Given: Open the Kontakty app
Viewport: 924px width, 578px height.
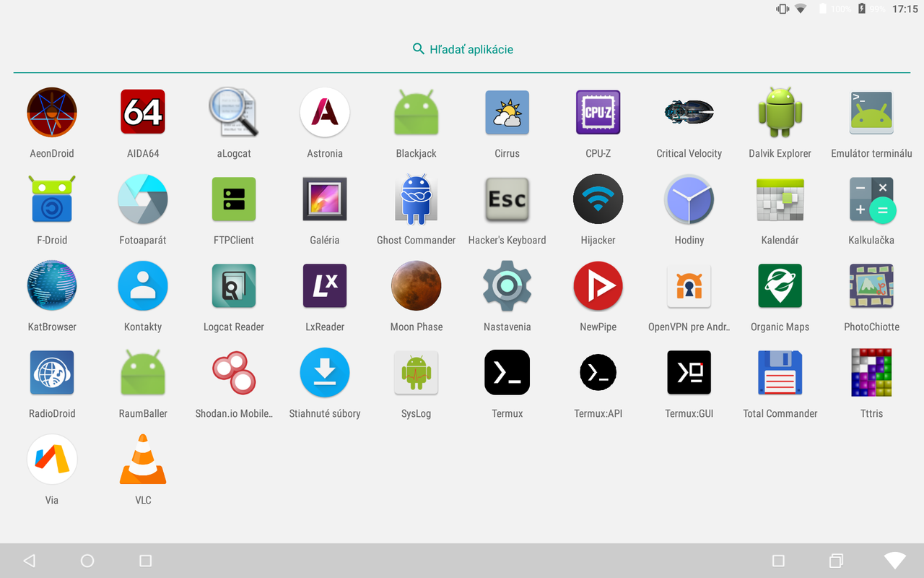Looking at the screenshot, I should tap(143, 286).
